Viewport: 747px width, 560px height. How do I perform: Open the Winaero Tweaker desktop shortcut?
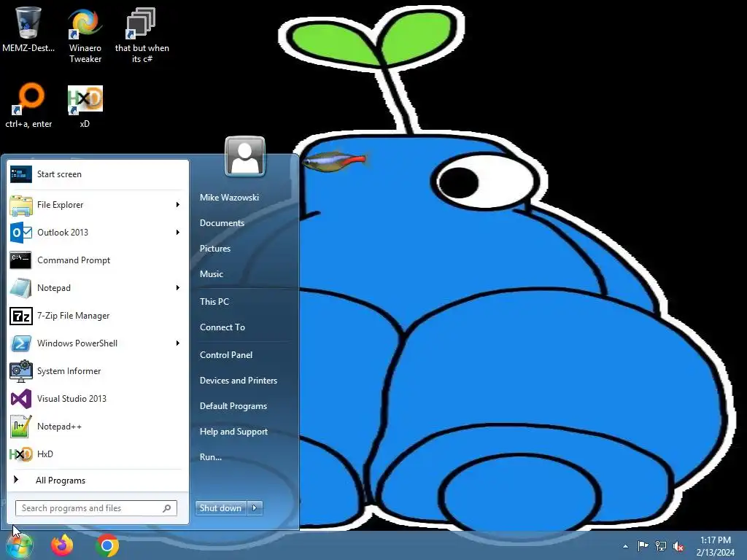[x=85, y=35]
